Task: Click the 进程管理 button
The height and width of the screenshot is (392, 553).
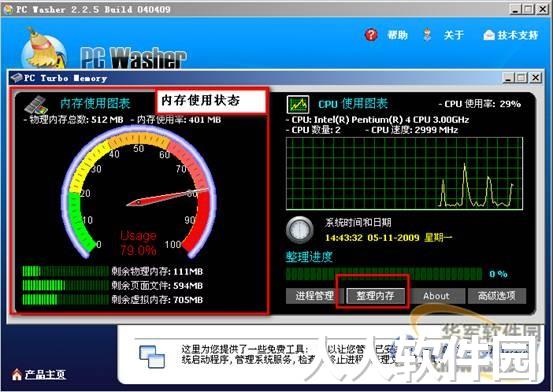Action: (315, 296)
